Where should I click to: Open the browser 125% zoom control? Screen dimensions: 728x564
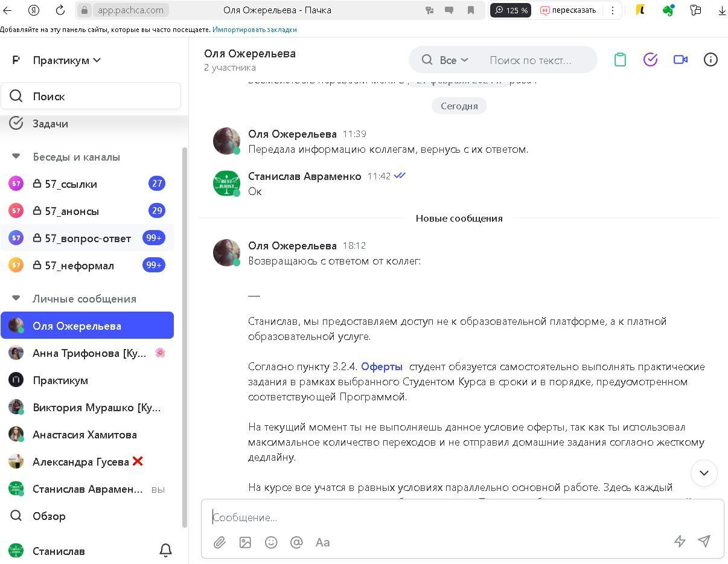[511, 10]
